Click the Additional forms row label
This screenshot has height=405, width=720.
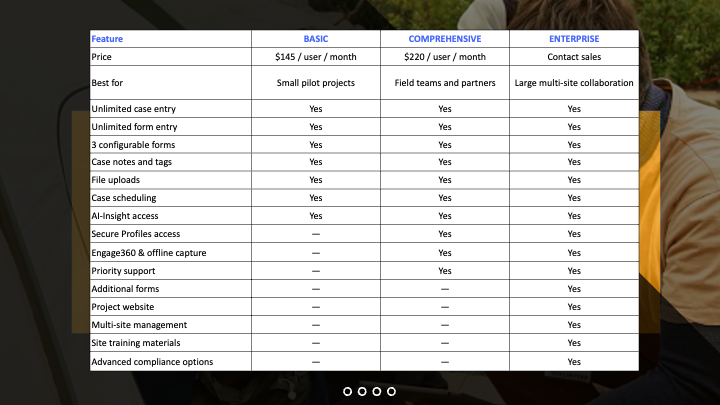tap(125, 289)
